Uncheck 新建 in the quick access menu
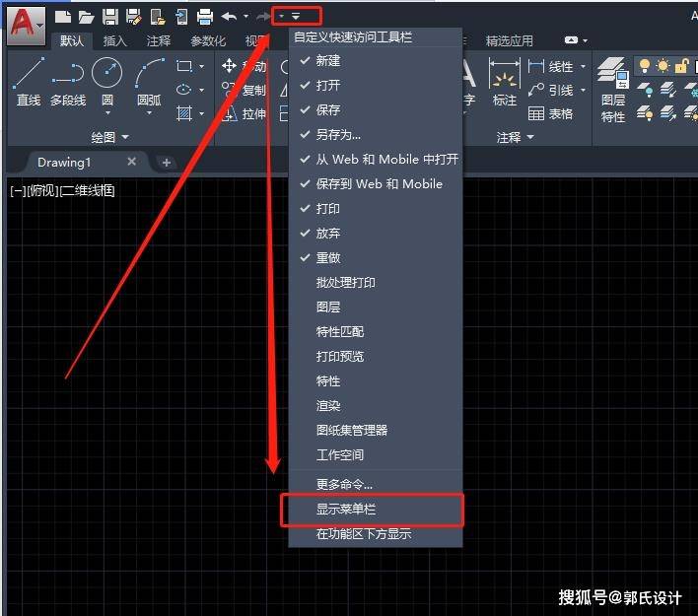698x616 pixels. pos(376,60)
